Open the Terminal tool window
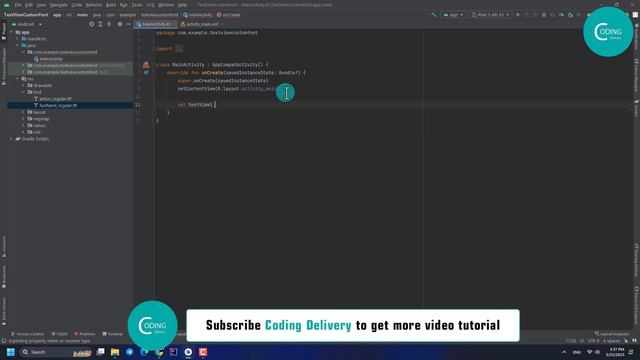The height and width of the screenshot is (360, 640). pyautogui.click(x=113, y=334)
